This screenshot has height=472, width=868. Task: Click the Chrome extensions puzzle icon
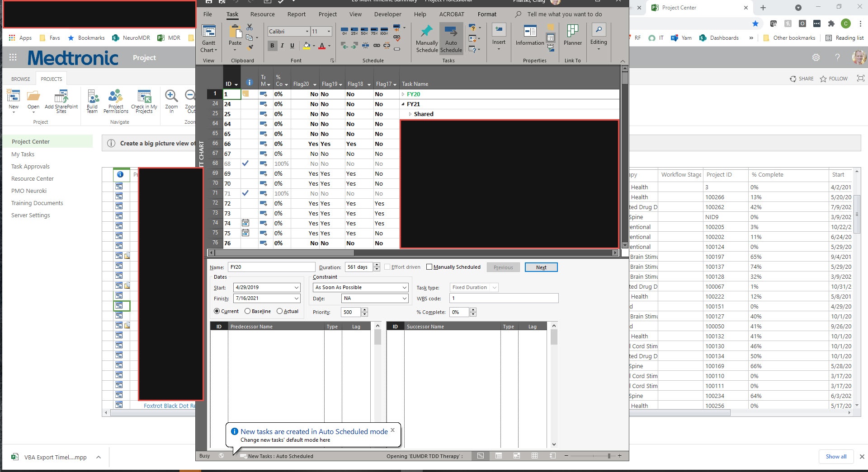click(831, 23)
